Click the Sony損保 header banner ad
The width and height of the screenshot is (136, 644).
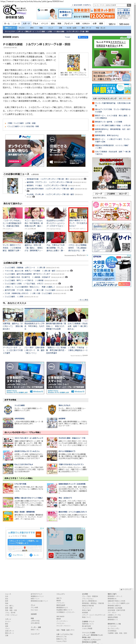(x=84, y=13)
